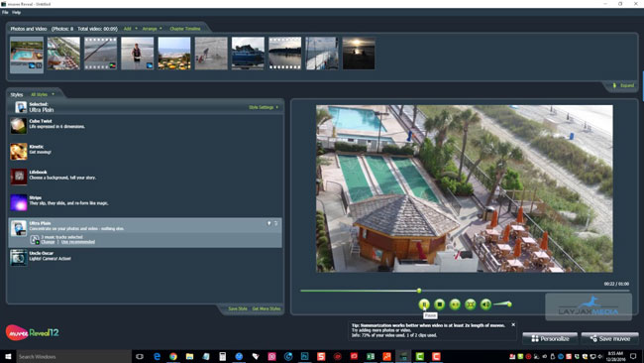Mute the preview with the speaker icon
Viewport: 644px width, 363px height.
point(485,304)
